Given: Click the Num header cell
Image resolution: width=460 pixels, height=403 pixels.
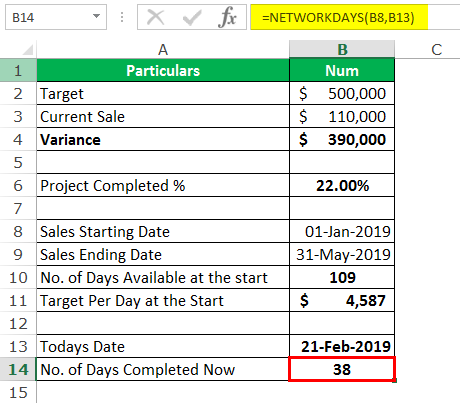Looking at the screenshot, I should [342, 70].
